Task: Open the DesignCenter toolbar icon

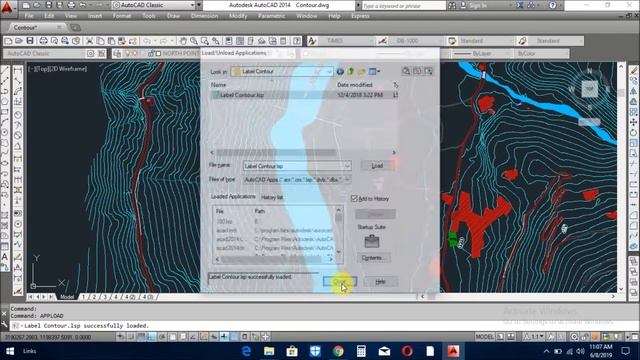Action: (240, 41)
